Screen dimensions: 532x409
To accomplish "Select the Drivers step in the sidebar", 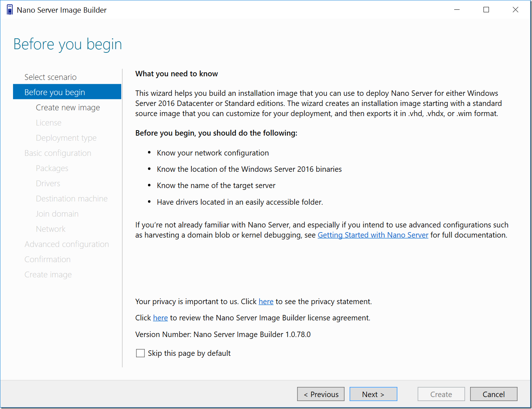I will click(48, 183).
